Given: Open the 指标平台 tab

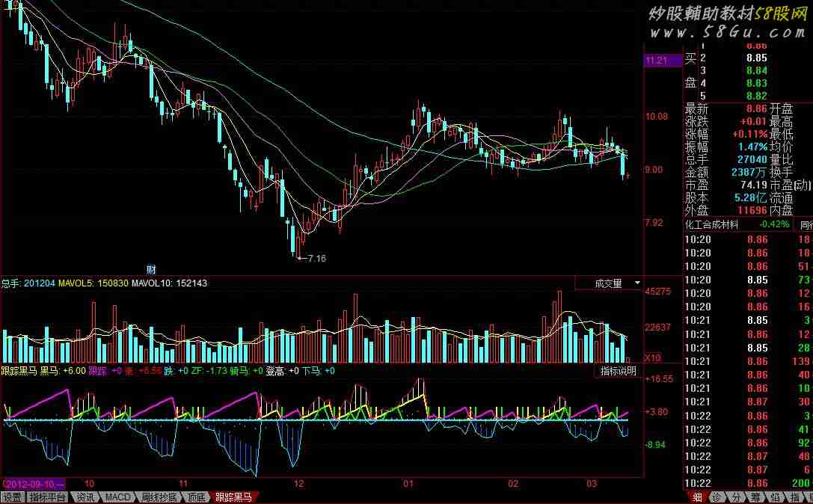Looking at the screenshot, I should coord(47,497).
